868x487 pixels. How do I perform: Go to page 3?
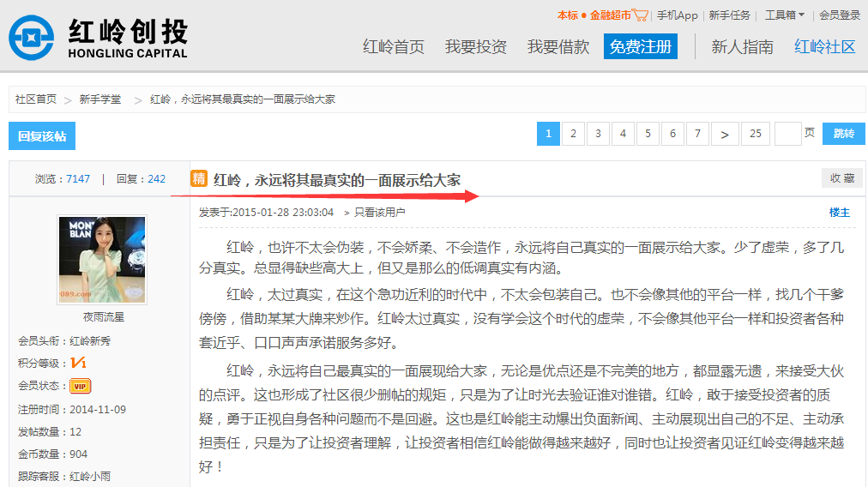(599, 134)
